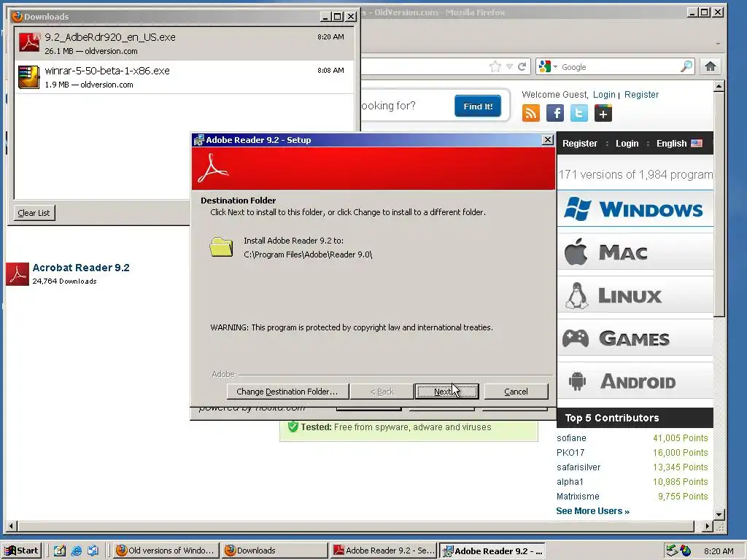Open the Mac category
747x560 pixels.
point(635,252)
